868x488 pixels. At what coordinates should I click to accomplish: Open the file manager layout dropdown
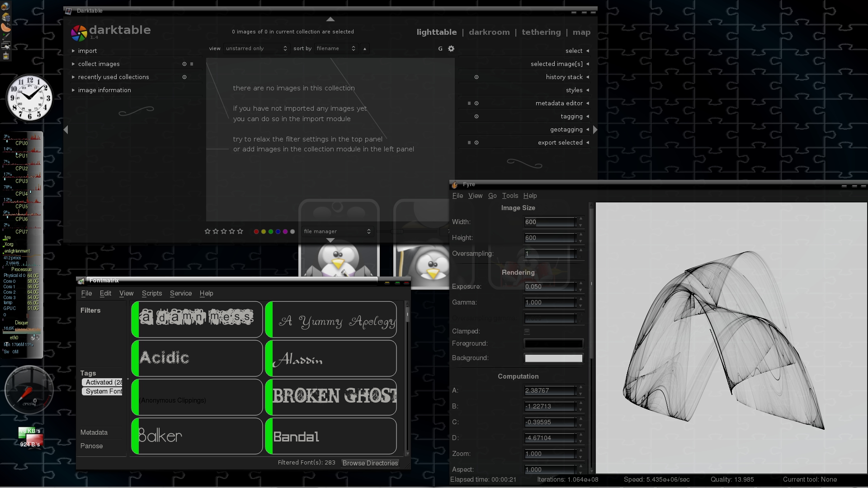(337, 231)
